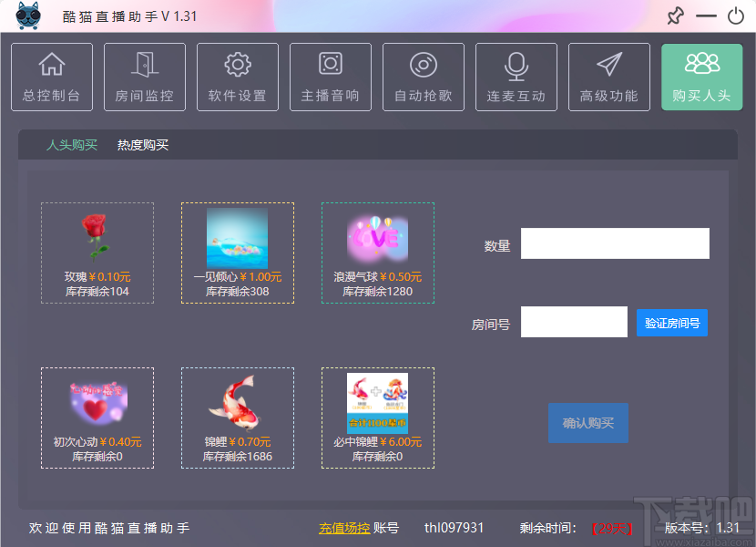Screen dimensions: 756x547
Task: Click the ￥0.40元 price label
Action: [x=120, y=442]
